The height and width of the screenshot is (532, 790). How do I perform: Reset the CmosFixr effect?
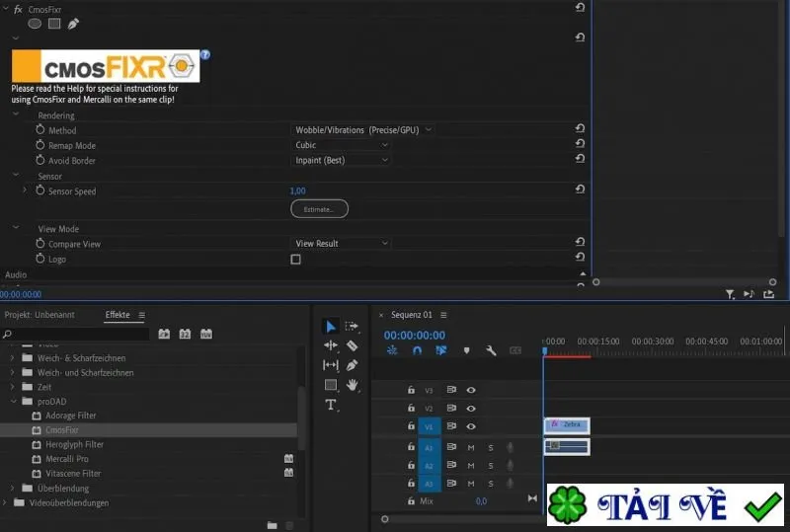(x=580, y=8)
